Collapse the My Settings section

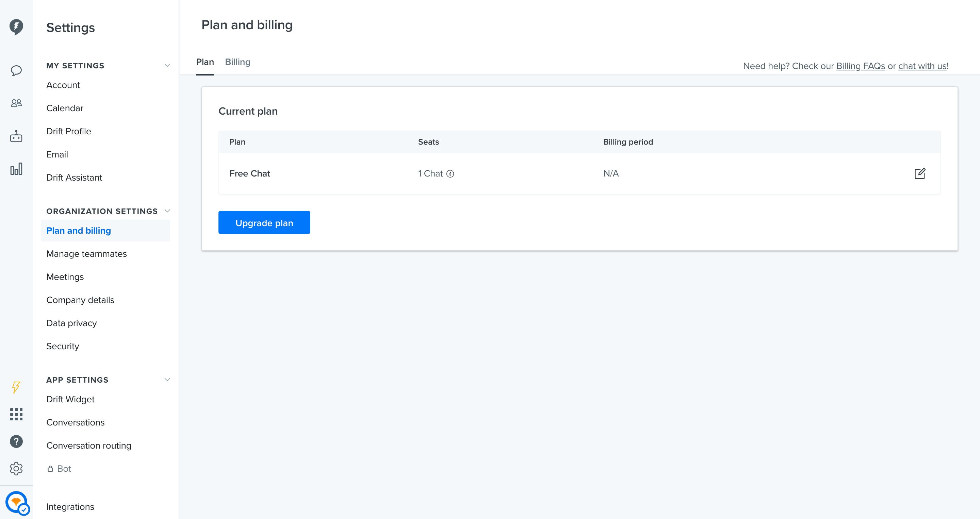pos(167,65)
